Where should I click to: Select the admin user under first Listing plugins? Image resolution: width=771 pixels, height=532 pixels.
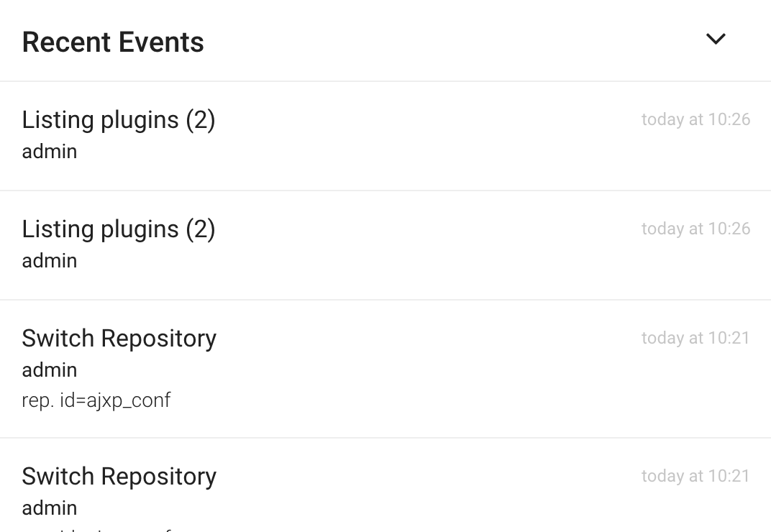(x=50, y=152)
